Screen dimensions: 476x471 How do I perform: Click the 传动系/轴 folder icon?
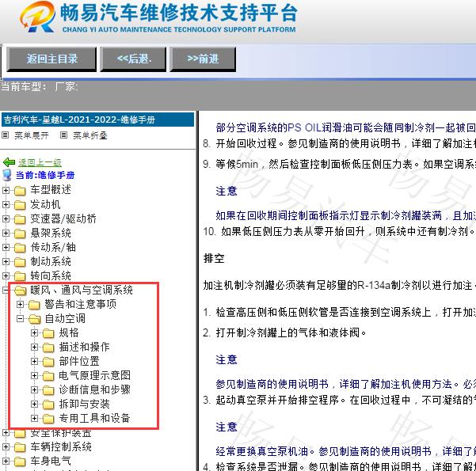coord(20,248)
